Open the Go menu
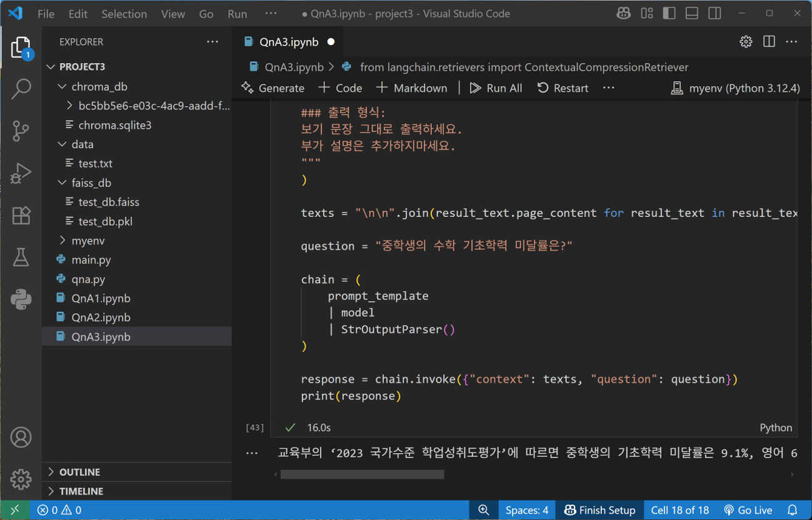This screenshot has width=812, height=520. 206,14
